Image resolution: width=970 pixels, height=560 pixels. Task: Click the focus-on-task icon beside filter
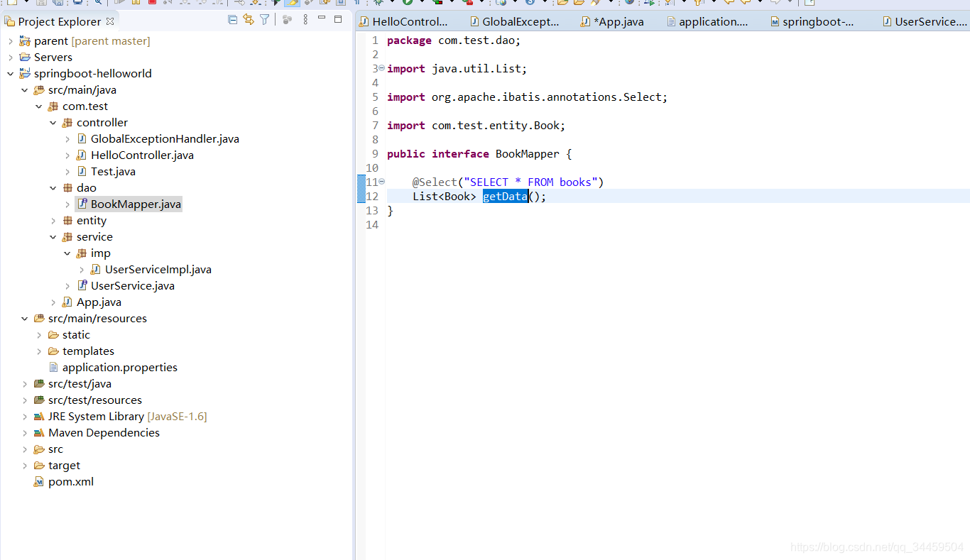point(287,20)
